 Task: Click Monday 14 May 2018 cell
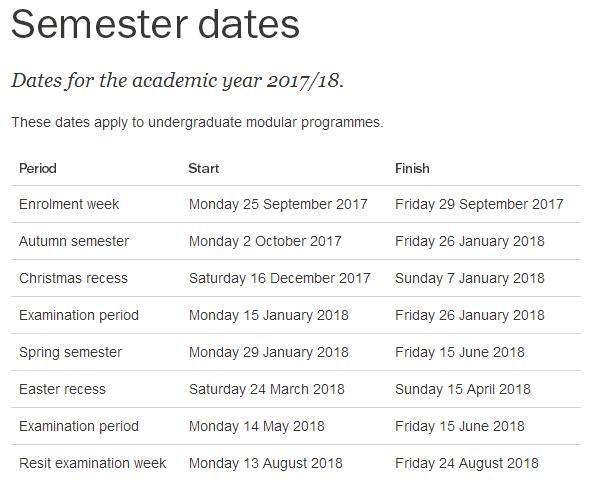[257, 426]
